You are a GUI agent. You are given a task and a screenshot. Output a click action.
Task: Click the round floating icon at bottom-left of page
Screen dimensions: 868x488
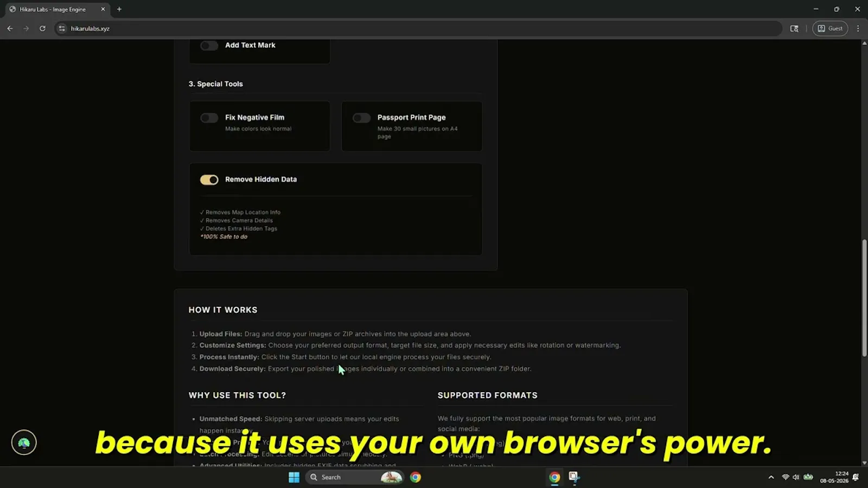click(24, 442)
